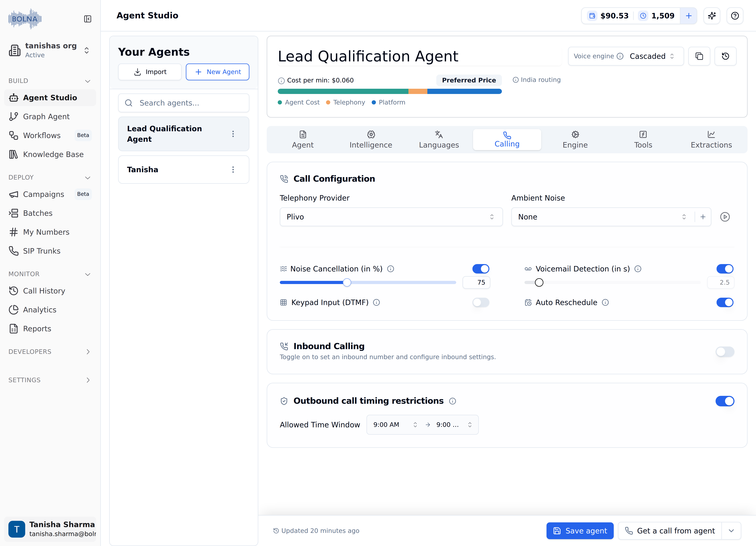This screenshot has height=546, width=756.
Task: Open Tanisha agent options menu
Action: click(233, 170)
